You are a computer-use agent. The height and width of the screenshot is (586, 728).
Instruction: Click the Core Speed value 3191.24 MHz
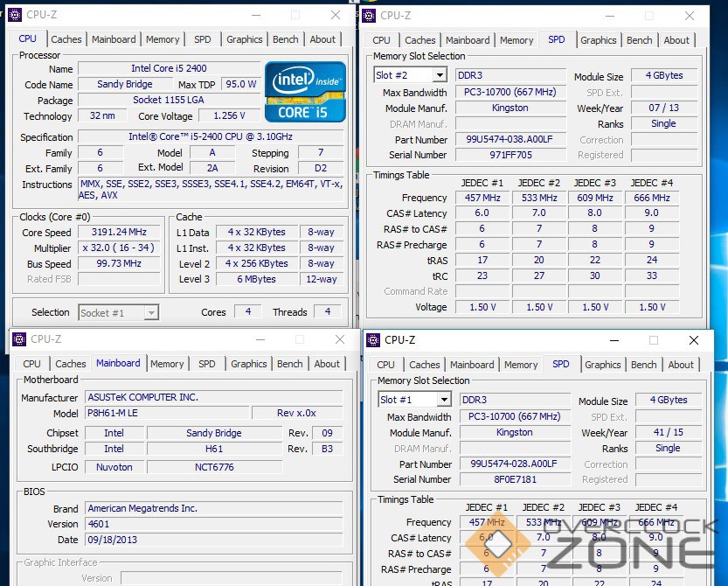pos(119,233)
